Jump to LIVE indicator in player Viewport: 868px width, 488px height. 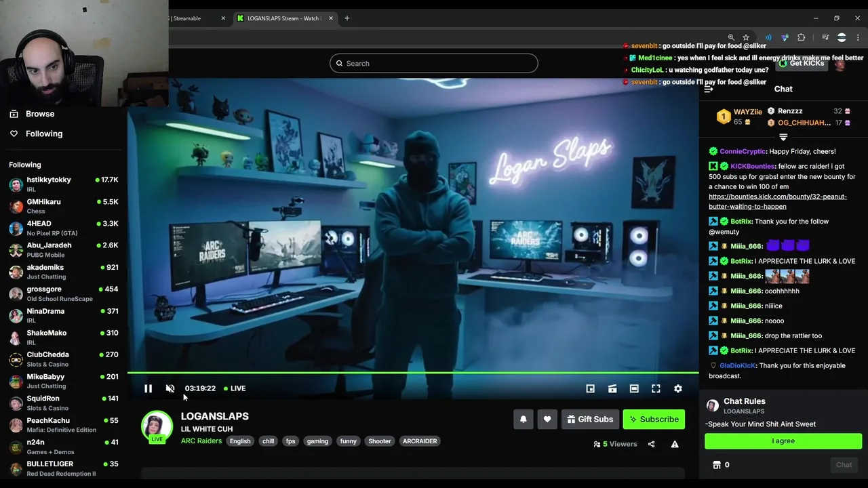click(235, 388)
